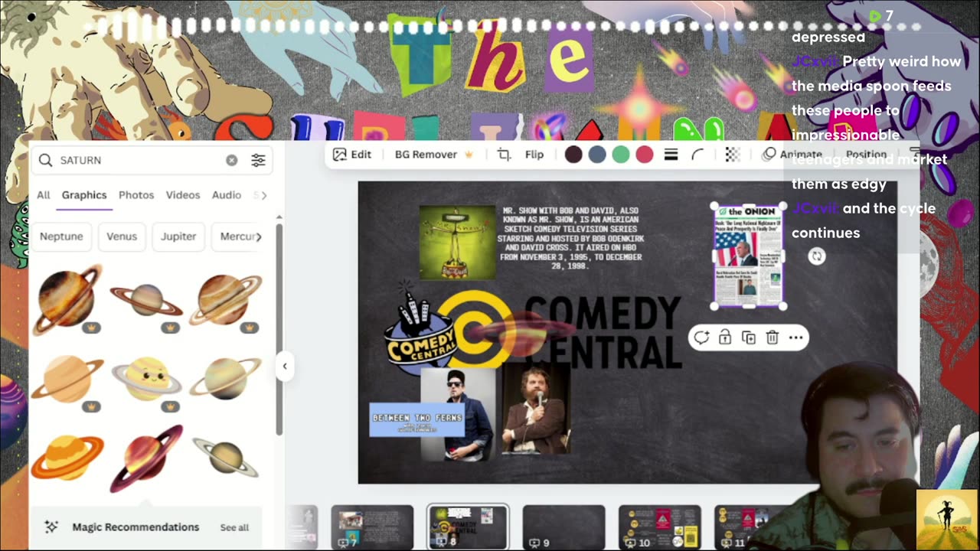The image size is (980, 551).
Task: Select the red color swatch
Action: [x=645, y=155]
